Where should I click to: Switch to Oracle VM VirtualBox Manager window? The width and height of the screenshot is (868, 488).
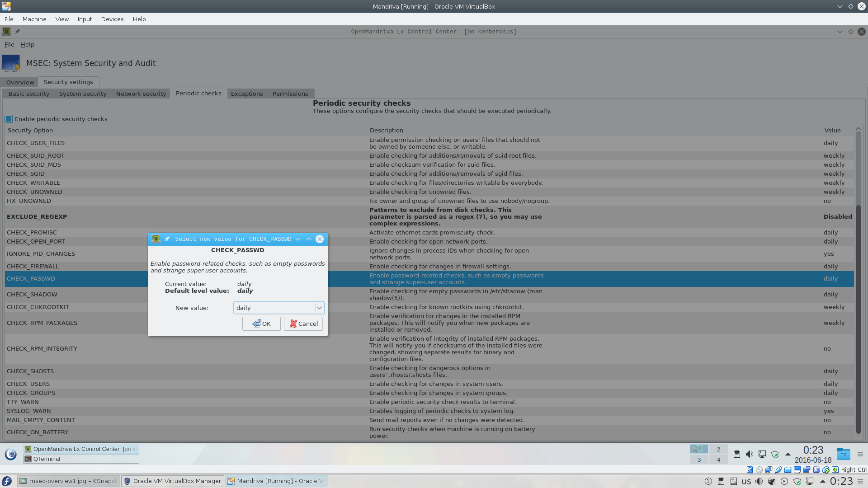pyautogui.click(x=173, y=481)
